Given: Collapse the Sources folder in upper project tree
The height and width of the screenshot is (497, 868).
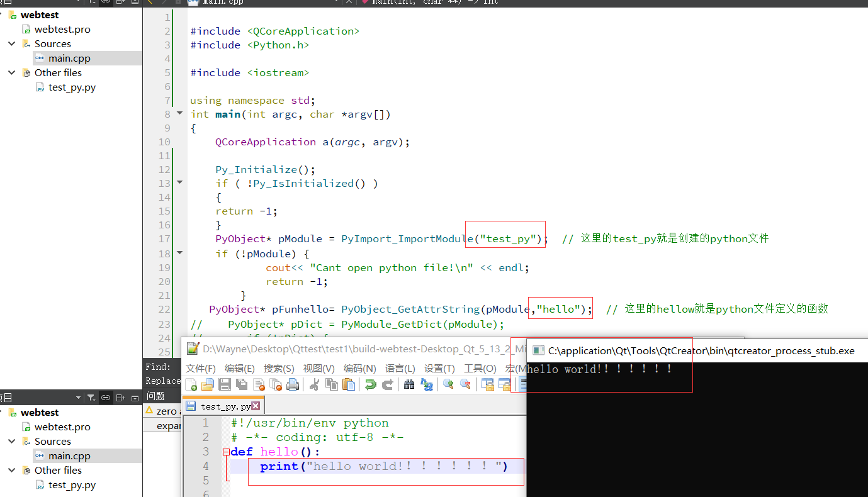Looking at the screenshot, I should (x=11, y=43).
